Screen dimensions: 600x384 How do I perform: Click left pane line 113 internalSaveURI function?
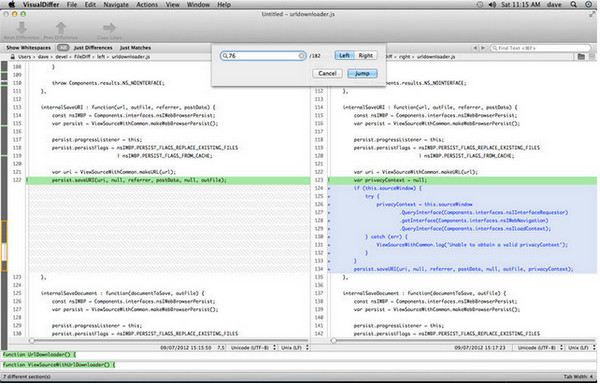point(128,107)
